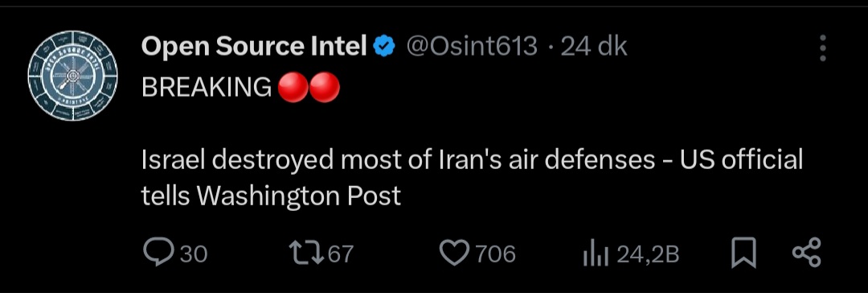The image size is (868, 293).
Task: Click the first red circle emoji
Action: tap(293, 87)
